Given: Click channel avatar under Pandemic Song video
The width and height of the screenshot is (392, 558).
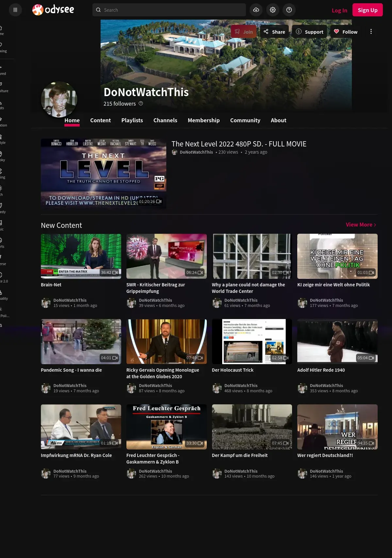Looking at the screenshot, I should tap(46, 388).
